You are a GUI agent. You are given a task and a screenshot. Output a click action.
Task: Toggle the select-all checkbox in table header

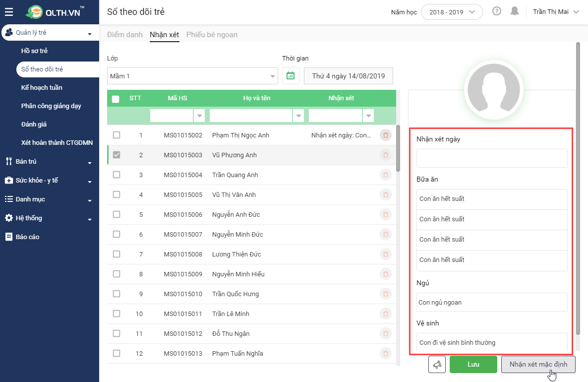click(116, 99)
